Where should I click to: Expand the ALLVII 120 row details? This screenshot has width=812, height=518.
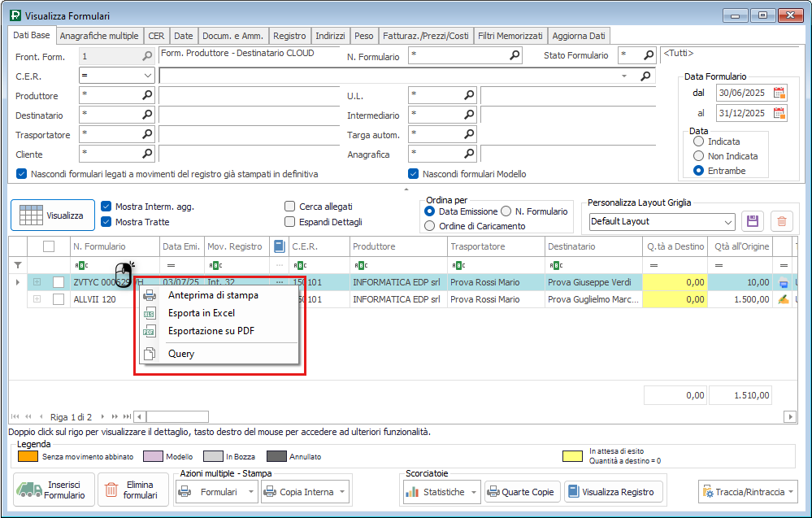[37, 299]
